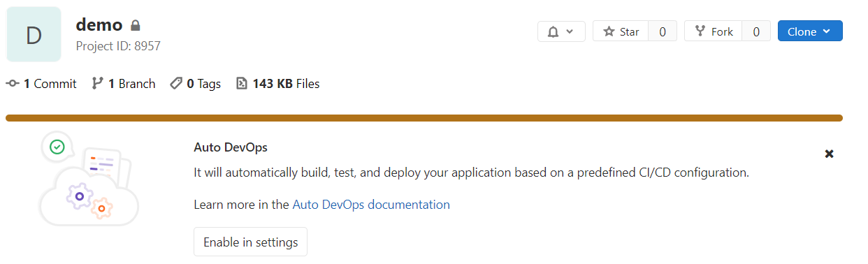Click the demo project avatar D
The height and width of the screenshot is (264, 868).
tap(34, 34)
